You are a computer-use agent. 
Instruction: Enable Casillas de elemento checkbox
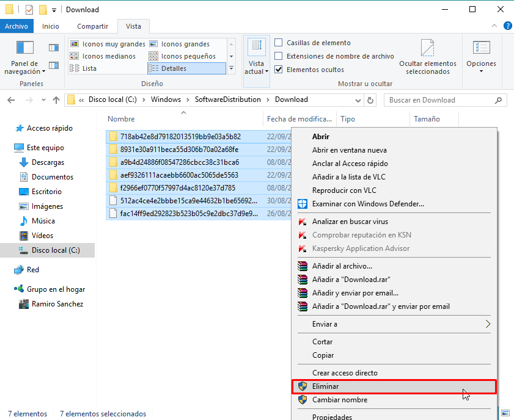pyautogui.click(x=278, y=43)
